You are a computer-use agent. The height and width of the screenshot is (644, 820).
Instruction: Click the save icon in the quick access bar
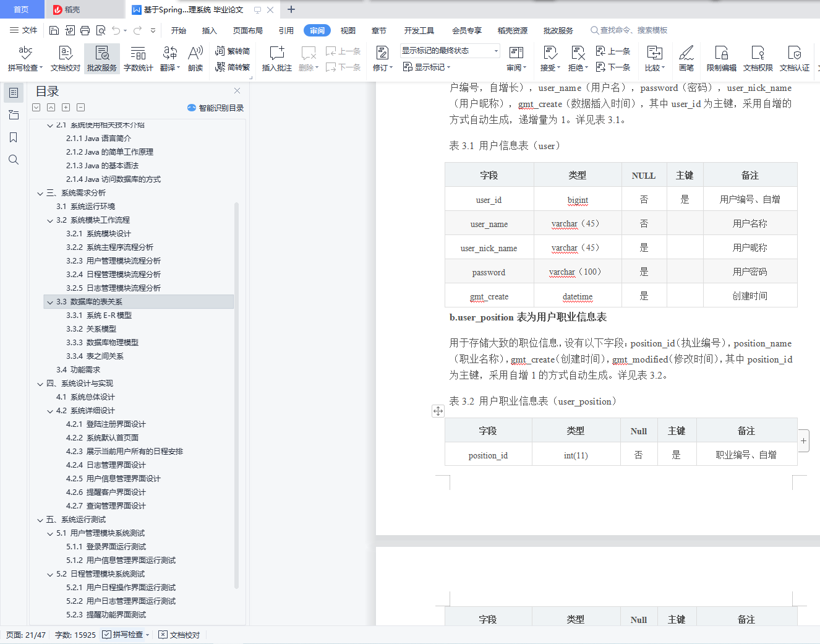pyautogui.click(x=54, y=30)
